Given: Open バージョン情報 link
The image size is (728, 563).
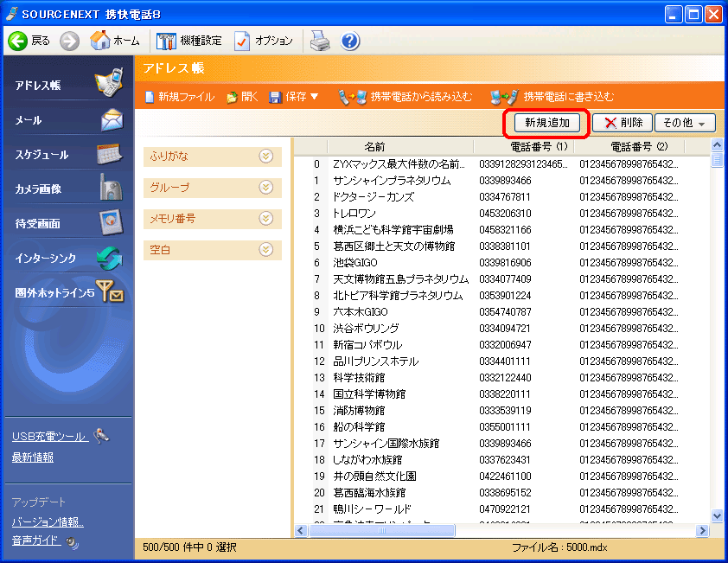Looking at the screenshot, I should point(48,521).
